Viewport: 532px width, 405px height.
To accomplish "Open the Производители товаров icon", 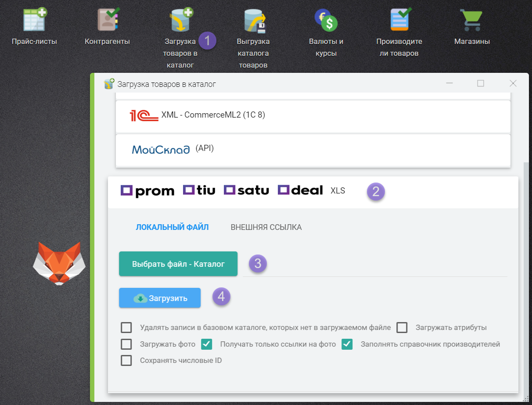I will (x=399, y=20).
